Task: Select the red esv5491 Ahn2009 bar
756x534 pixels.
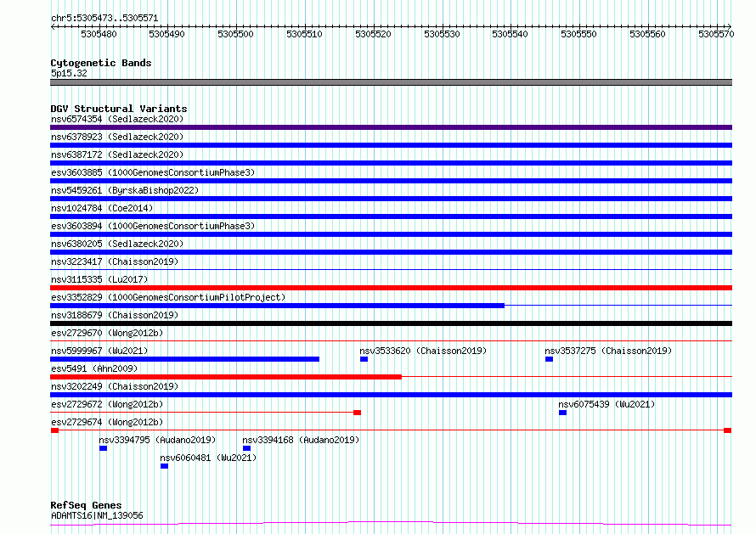Action: [x=225, y=377]
